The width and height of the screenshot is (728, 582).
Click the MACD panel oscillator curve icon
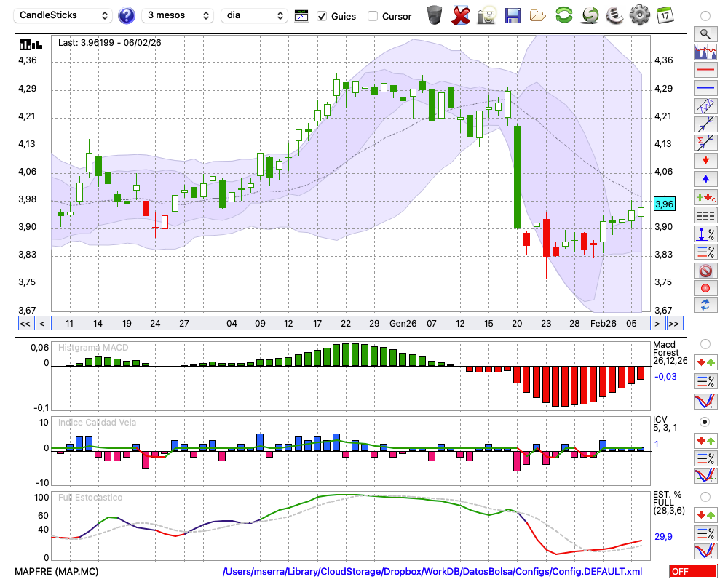(x=705, y=401)
